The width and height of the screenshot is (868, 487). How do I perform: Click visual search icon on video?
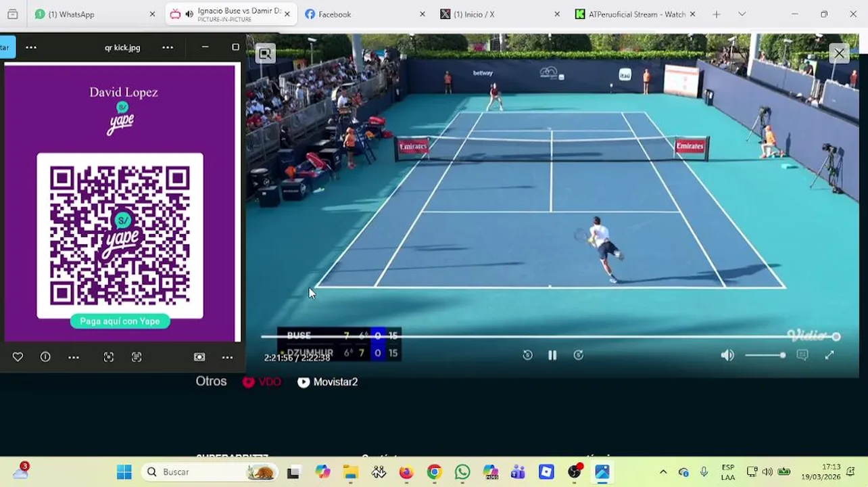click(x=265, y=54)
